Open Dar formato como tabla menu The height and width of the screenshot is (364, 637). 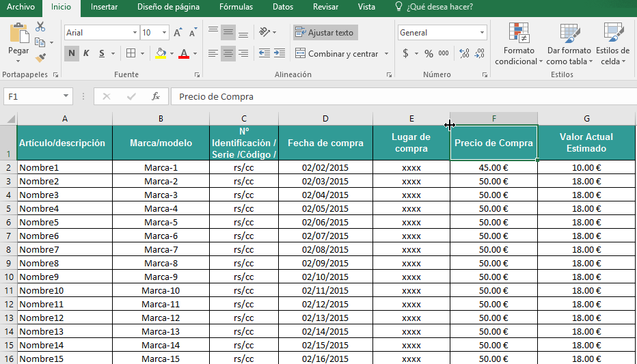pos(569,44)
